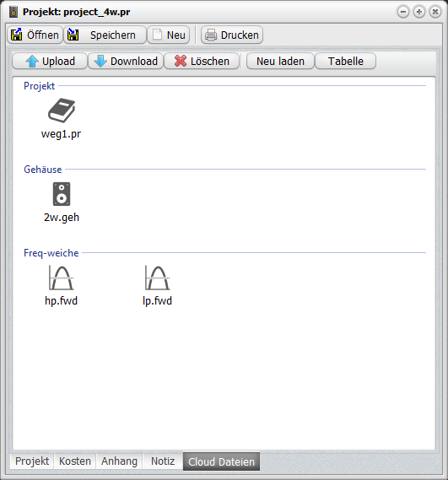Switch to the Projekt tab
The image size is (448, 480).
(32, 461)
